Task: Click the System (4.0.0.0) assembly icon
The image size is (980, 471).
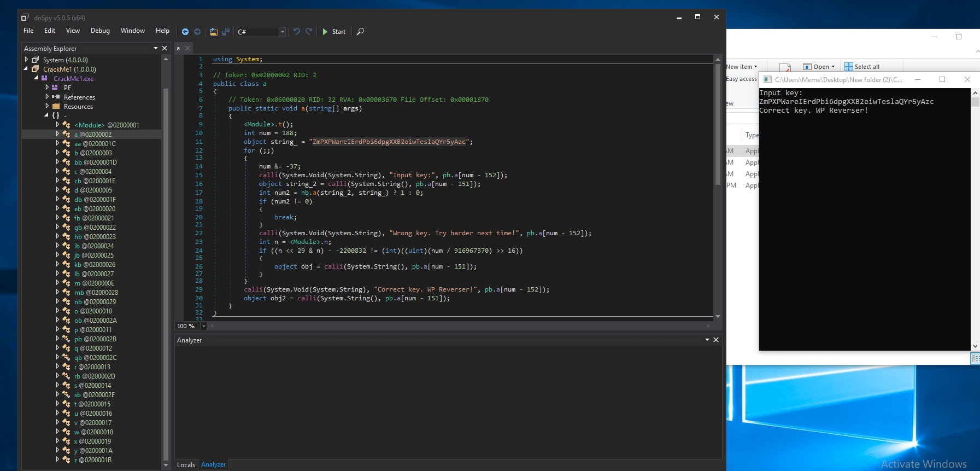Action: [36, 60]
